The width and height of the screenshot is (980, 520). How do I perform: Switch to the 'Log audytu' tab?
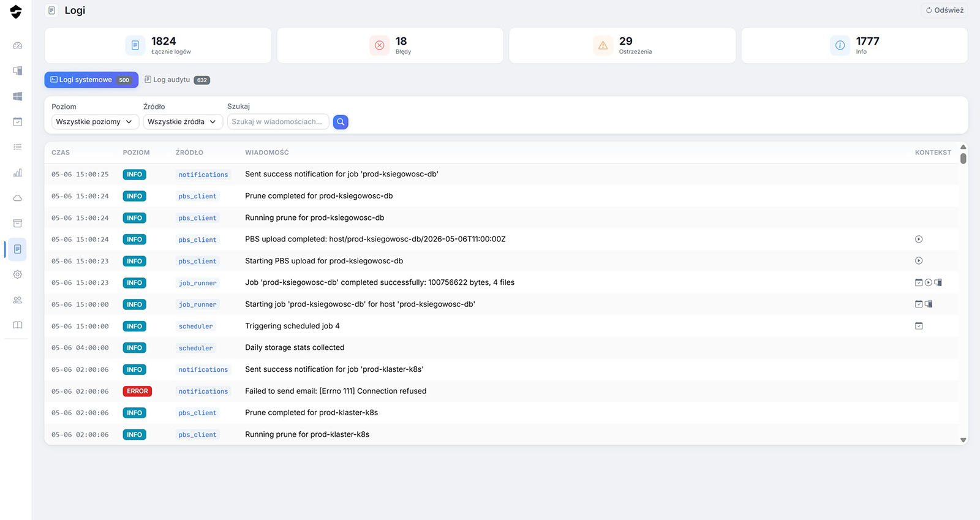click(x=178, y=80)
